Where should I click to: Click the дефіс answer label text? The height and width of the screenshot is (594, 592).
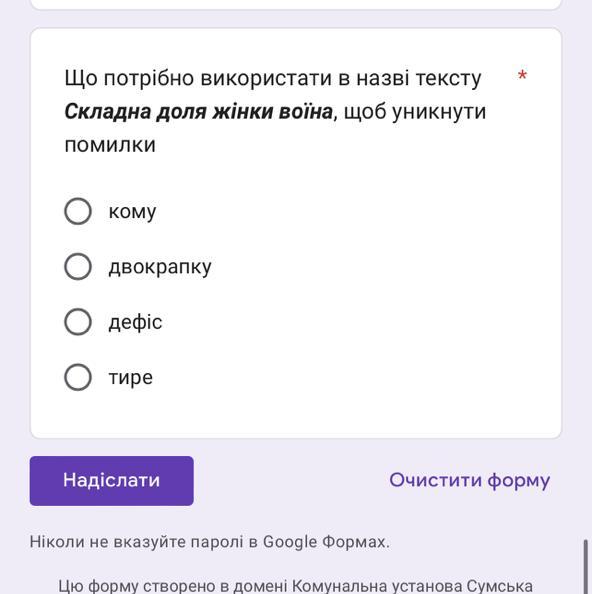coord(135,322)
